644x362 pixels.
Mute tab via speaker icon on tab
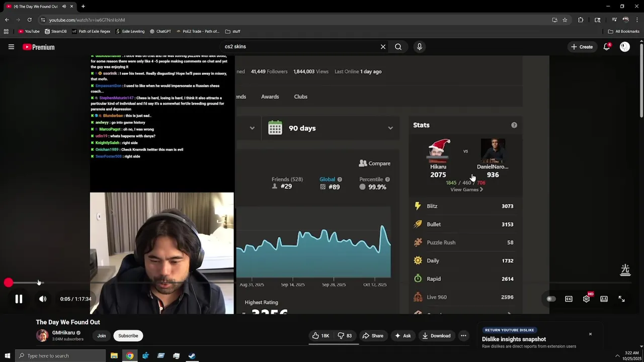tap(64, 7)
